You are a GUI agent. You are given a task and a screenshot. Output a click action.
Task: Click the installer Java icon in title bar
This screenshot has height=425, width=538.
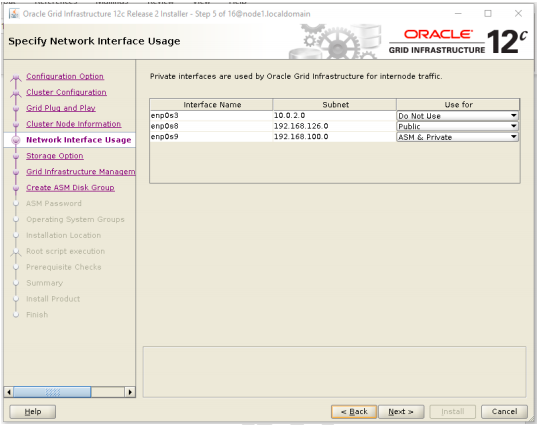(x=14, y=14)
